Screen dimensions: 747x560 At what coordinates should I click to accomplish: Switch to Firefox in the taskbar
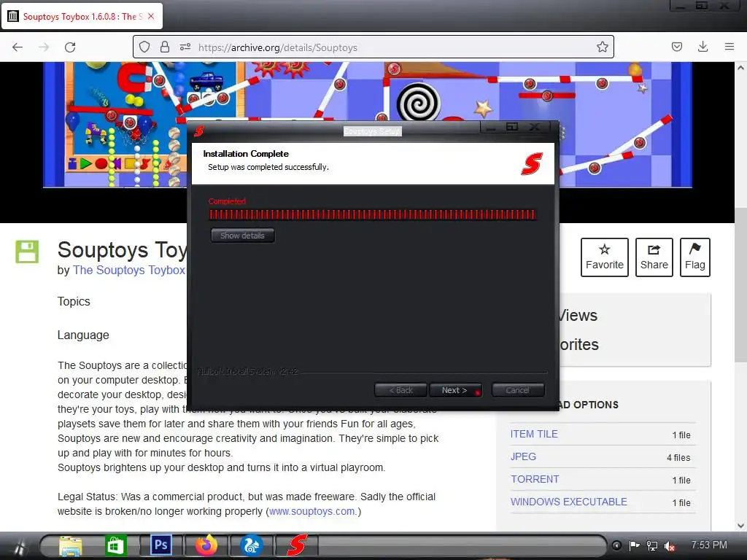pyautogui.click(x=206, y=545)
